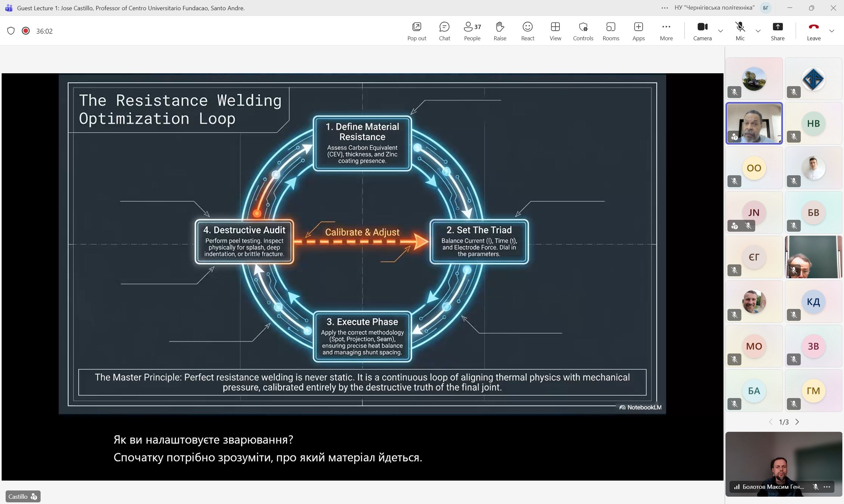The height and width of the screenshot is (504, 844).
Task: Click the red recording indicator
Action: pyautogui.click(x=25, y=31)
